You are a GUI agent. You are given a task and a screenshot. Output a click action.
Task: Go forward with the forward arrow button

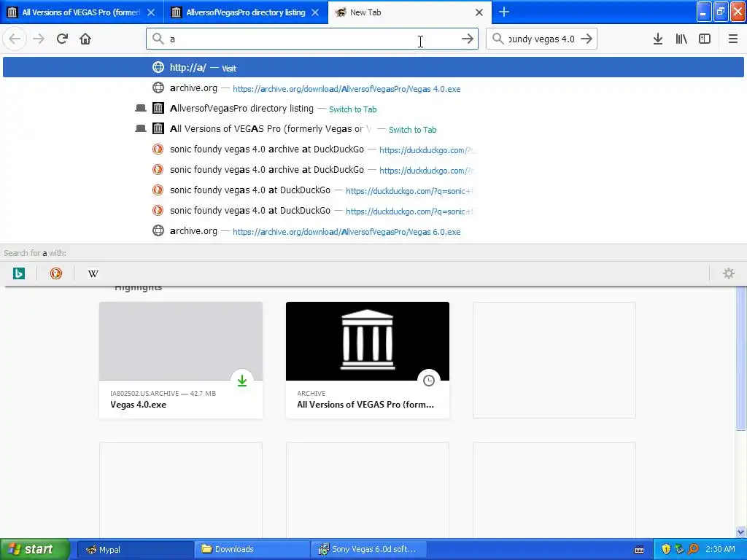[x=39, y=39]
